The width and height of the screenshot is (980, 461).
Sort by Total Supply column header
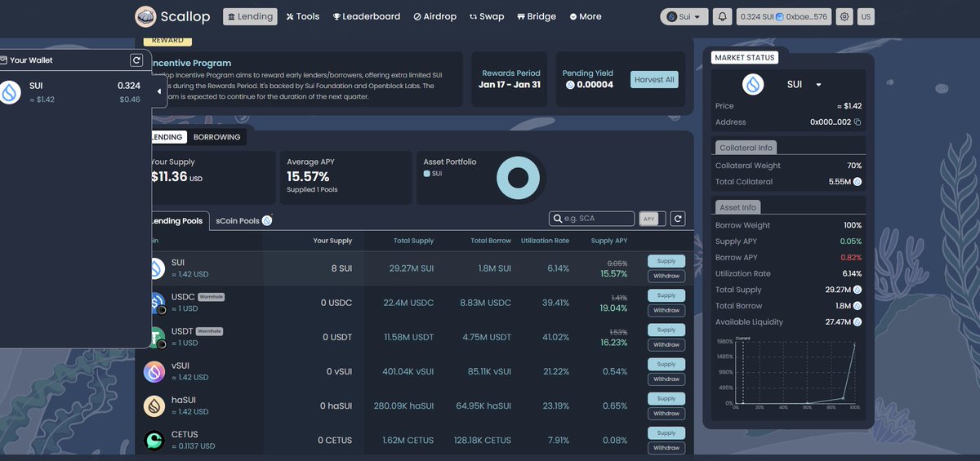click(412, 241)
